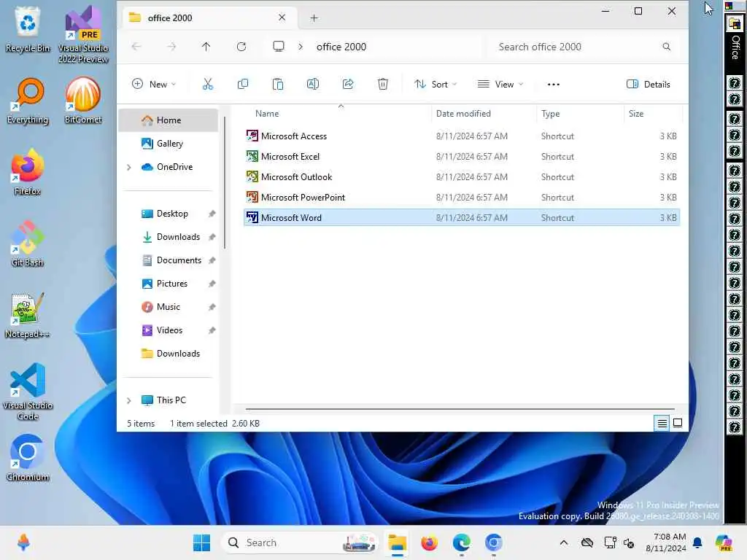
Task: Select the Microsoft Word shortcut
Action: coord(461,217)
